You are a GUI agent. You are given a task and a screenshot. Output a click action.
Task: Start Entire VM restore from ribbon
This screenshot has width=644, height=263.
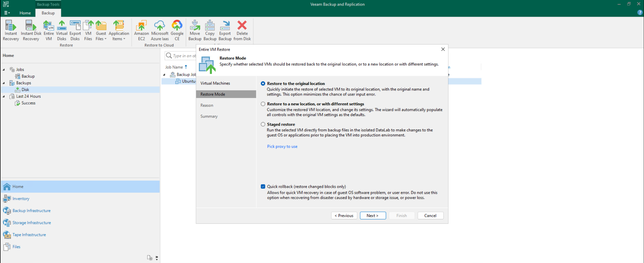point(48,30)
